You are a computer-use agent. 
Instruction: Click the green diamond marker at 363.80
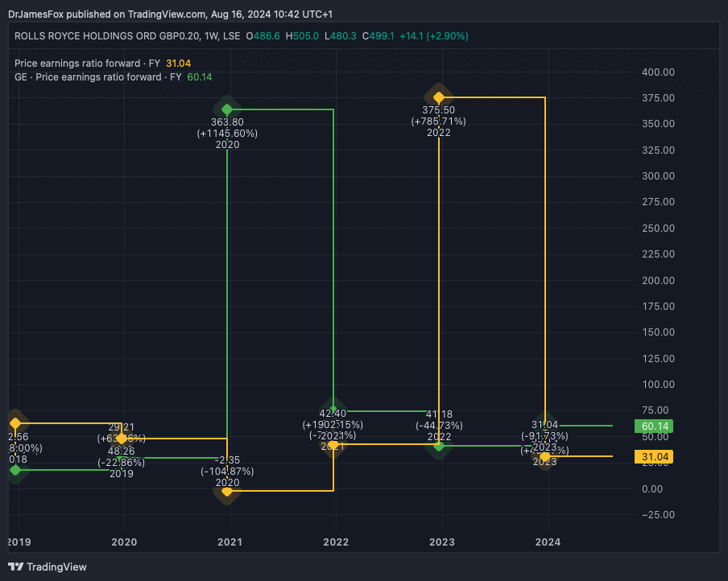(227, 109)
